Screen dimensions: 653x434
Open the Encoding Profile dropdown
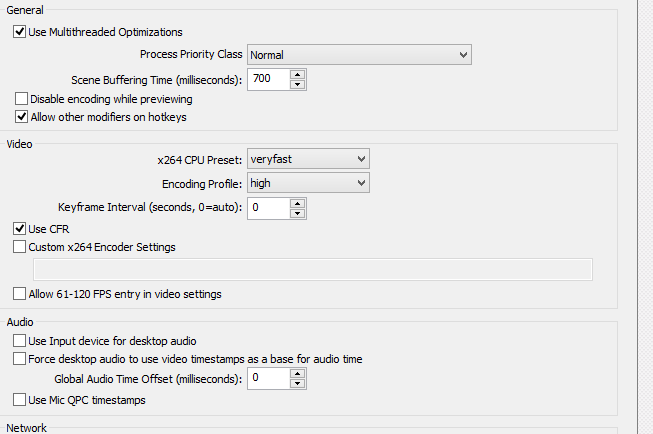pos(308,183)
